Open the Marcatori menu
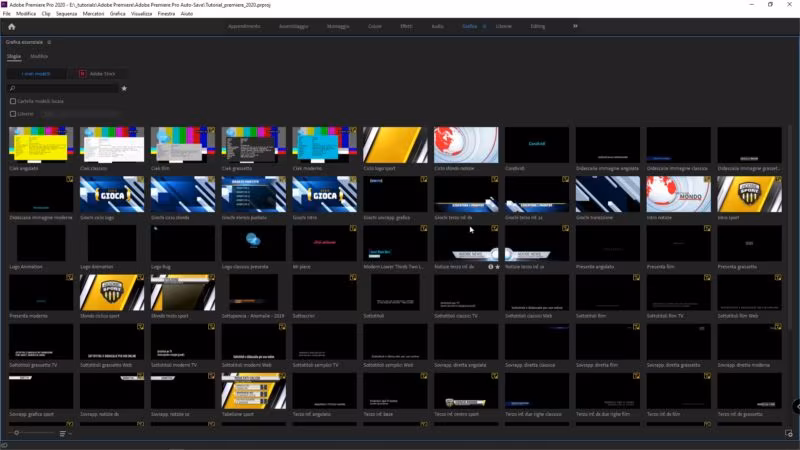 [93, 14]
